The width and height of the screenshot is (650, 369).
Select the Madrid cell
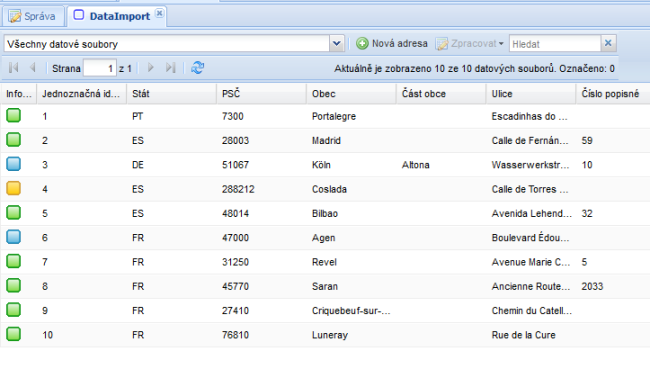[x=326, y=141]
